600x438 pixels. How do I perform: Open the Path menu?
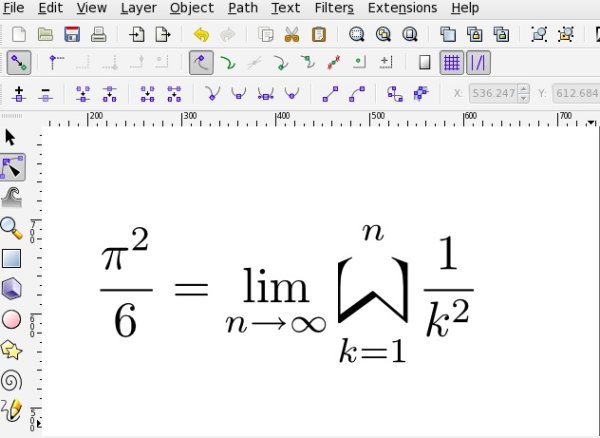pos(243,8)
